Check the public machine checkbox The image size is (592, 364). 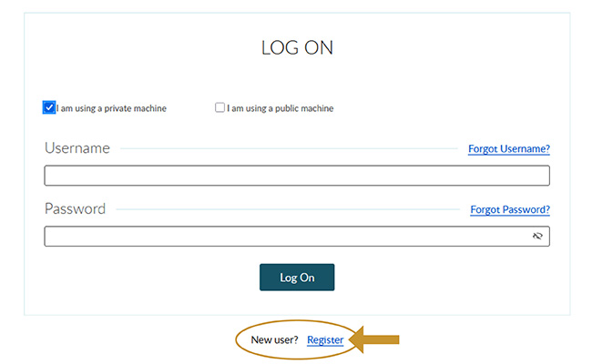click(219, 107)
